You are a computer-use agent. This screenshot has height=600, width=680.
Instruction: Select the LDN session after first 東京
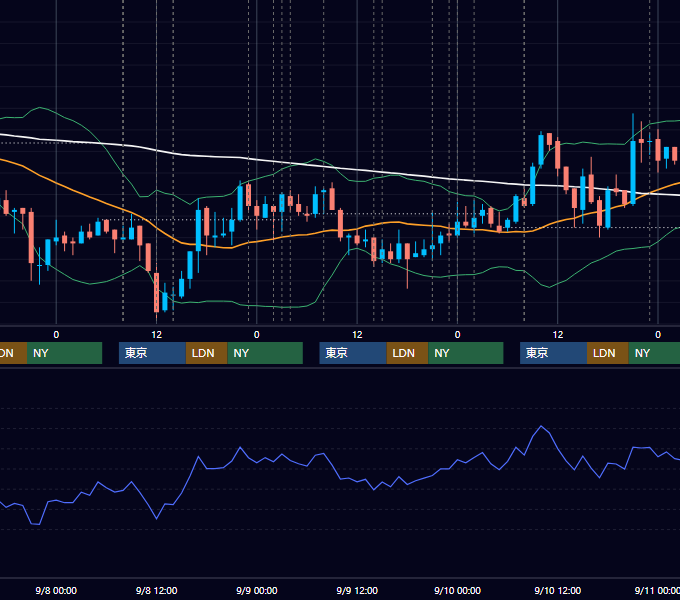coord(206,353)
